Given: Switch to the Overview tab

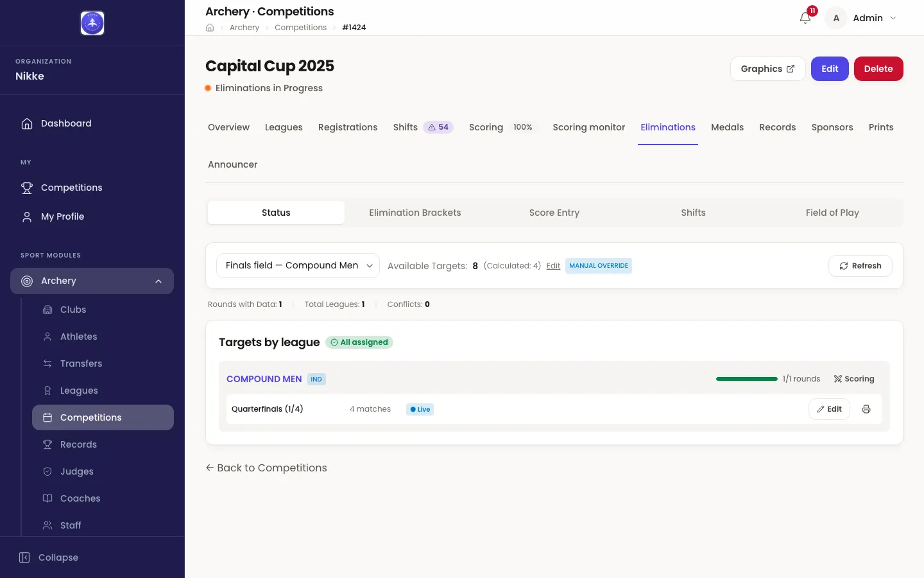Looking at the screenshot, I should (228, 127).
